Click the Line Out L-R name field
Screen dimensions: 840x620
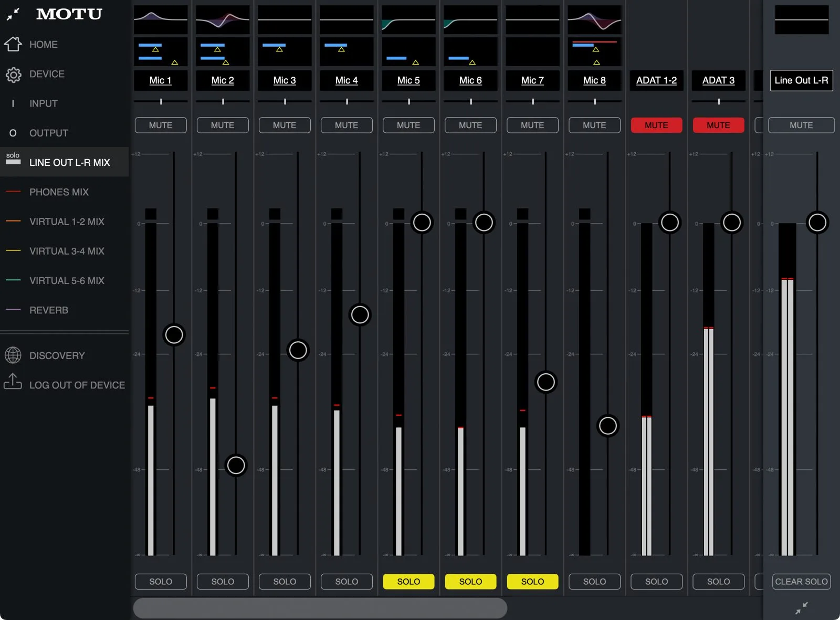[801, 80]
